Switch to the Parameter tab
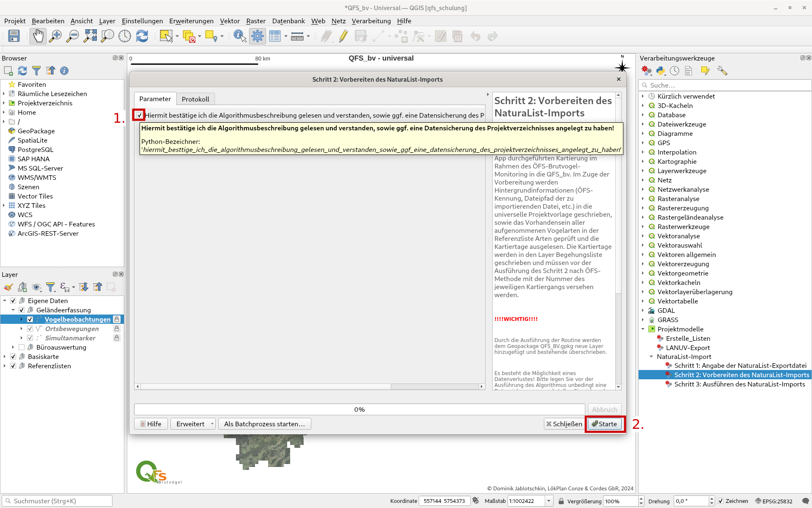812x508 pixels. click(x=155, y=99)
